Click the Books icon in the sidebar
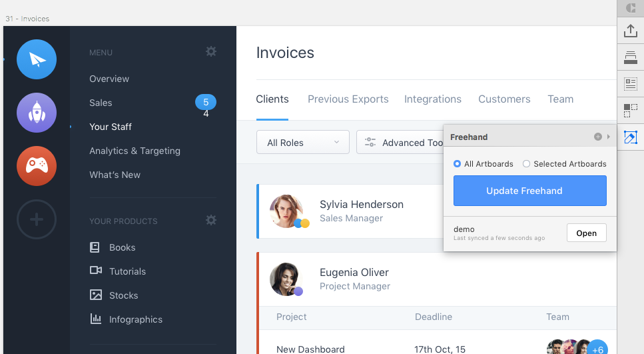This screenshot has width=644, height=354. coord(95,247)
